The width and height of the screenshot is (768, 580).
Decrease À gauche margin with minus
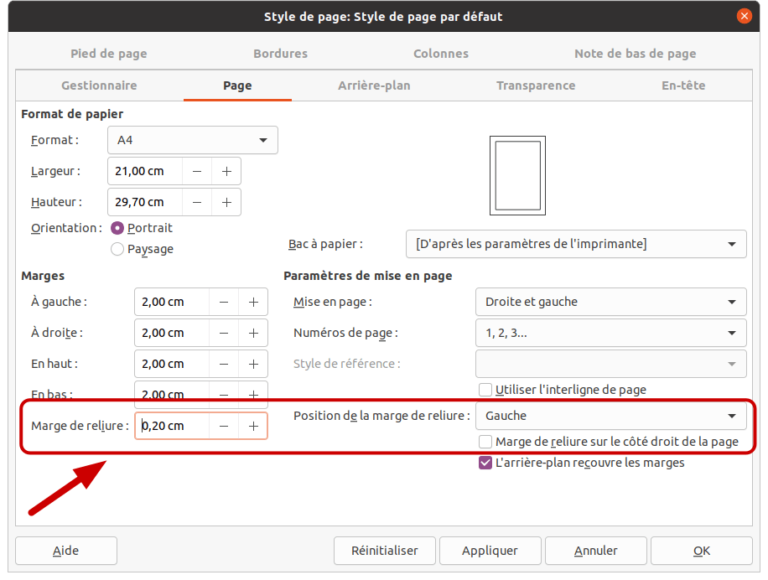pyautogui.click(x=224, y=302)
